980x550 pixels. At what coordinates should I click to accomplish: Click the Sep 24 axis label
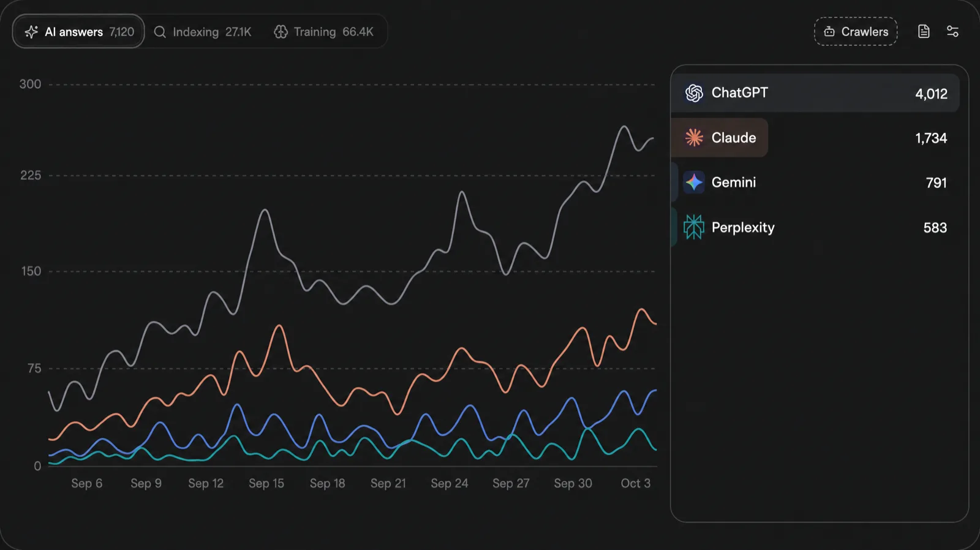tap(450, 483)
